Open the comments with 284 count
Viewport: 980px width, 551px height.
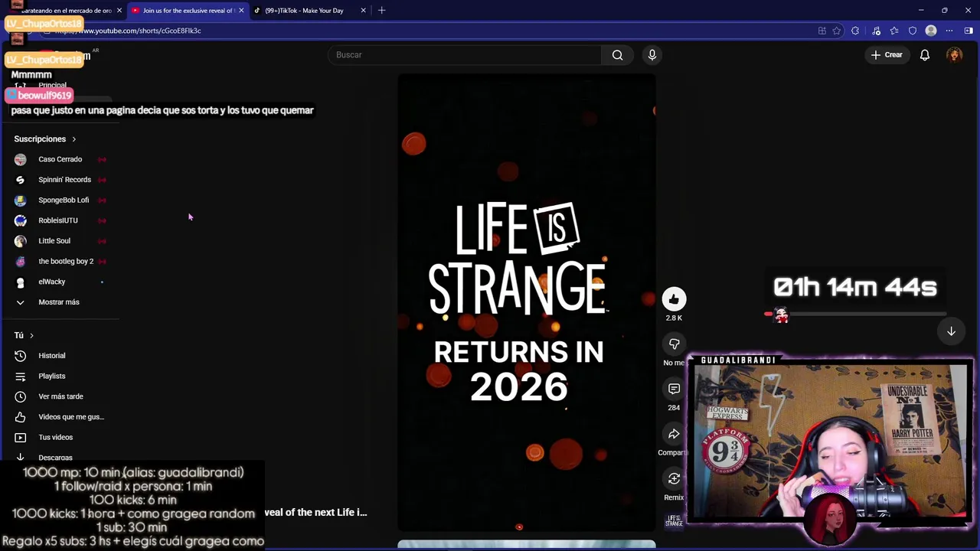[x=674, y=389]
